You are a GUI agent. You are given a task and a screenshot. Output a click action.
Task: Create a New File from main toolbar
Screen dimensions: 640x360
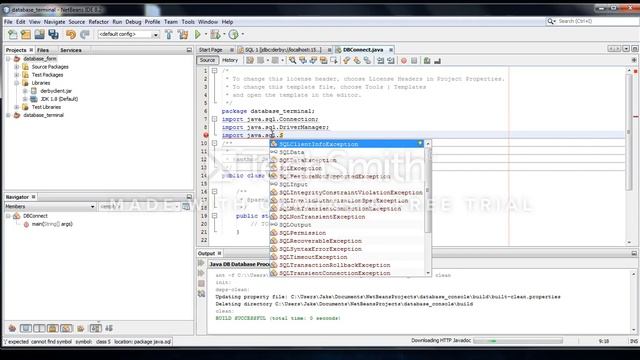13,35
